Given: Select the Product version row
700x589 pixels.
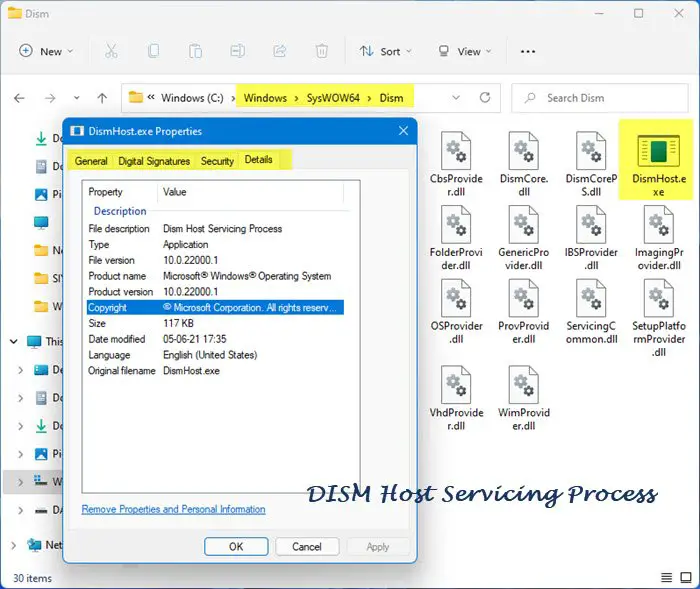Looking at the screenshot, I should (215, 292).
